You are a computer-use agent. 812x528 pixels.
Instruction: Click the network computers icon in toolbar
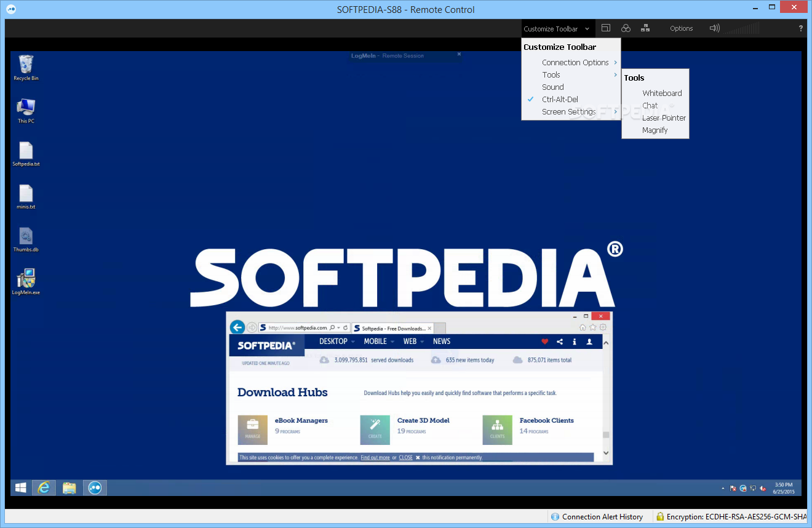pyautogui.click(x=645, y=28)
